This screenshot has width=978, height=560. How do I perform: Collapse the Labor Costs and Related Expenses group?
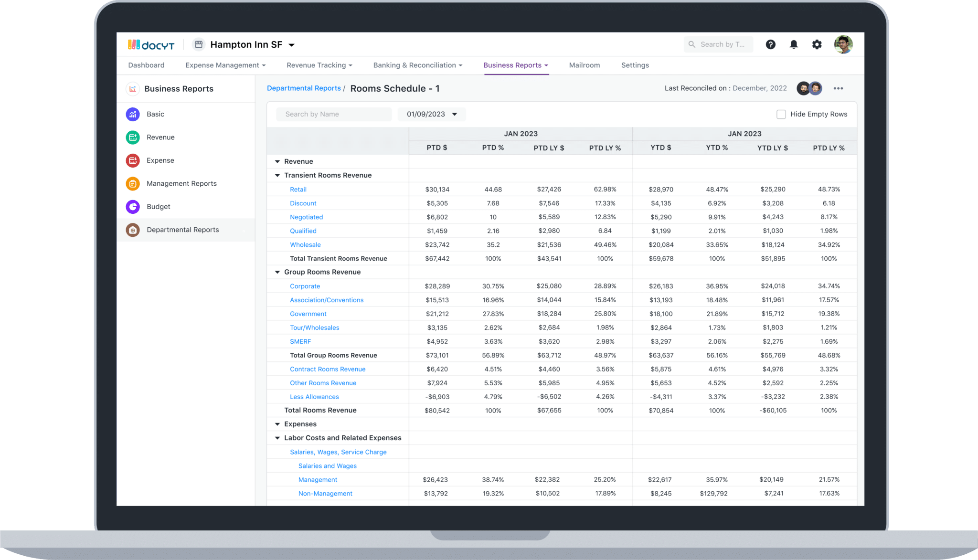(x=277, y=438)
